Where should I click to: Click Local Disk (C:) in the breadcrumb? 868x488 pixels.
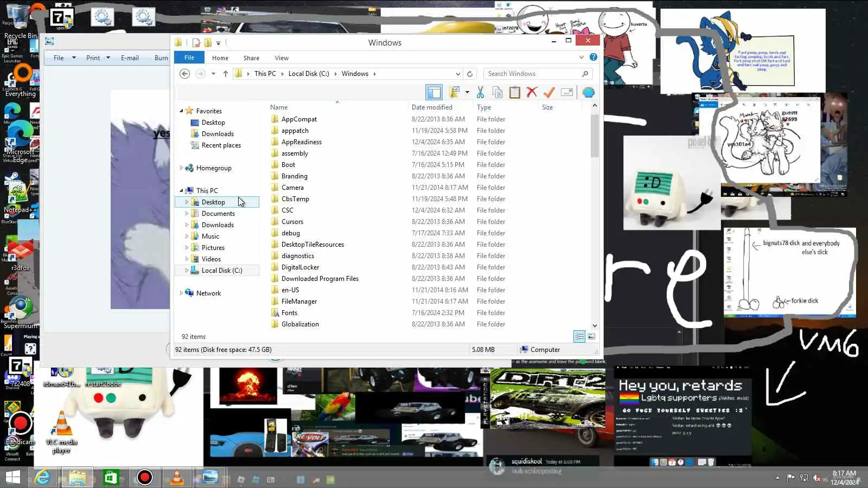pos(309,74)
